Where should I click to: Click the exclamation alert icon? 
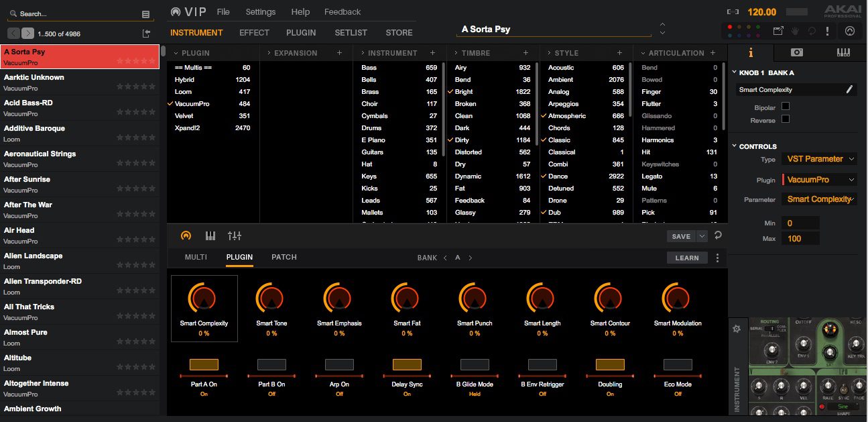click(x=828, y=31)
